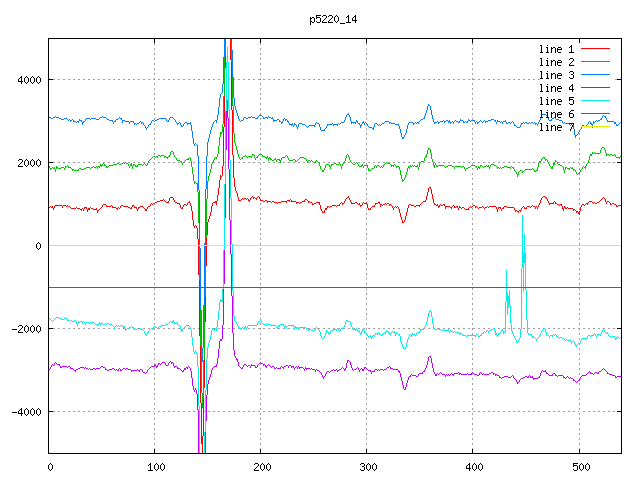Viewport: 640px width, 480px height.
Task: Click the 0 label on the y-axis
Action: pos(38,246)
